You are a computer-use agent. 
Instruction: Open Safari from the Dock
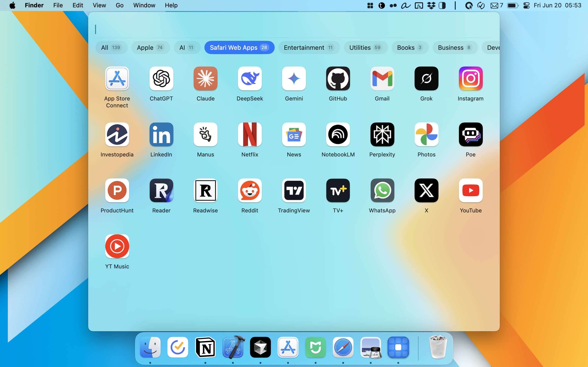(343, 347)
